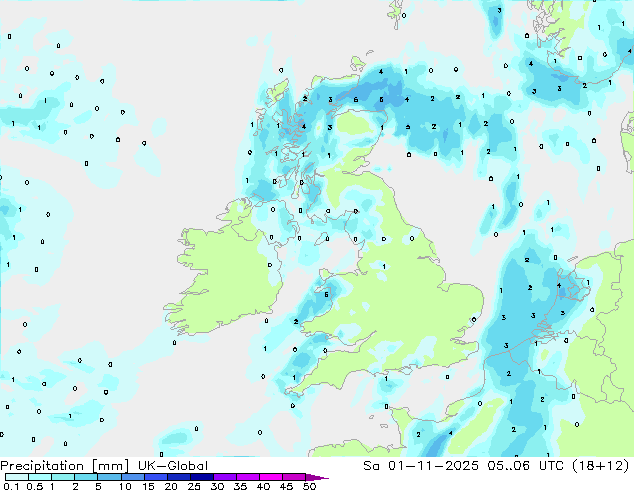The width and height of the screenshot is (634, 490).
Task: Click the above-50 arrow tip of the legend
Action: point(317,477)
